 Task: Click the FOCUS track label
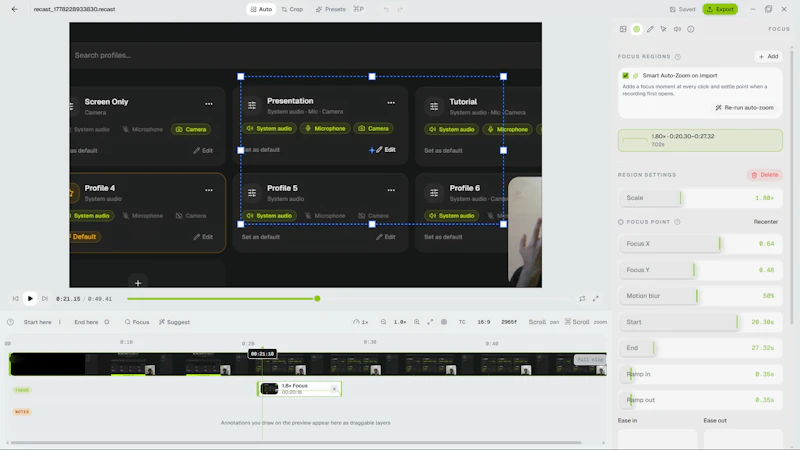tap(22, 390)
